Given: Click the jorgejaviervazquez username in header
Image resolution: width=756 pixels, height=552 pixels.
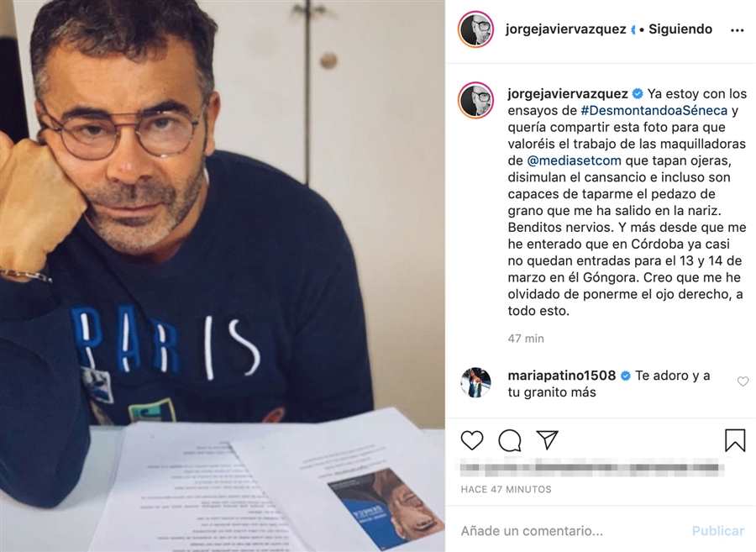Looking at the screenshot, I should (x=565, y=29).
